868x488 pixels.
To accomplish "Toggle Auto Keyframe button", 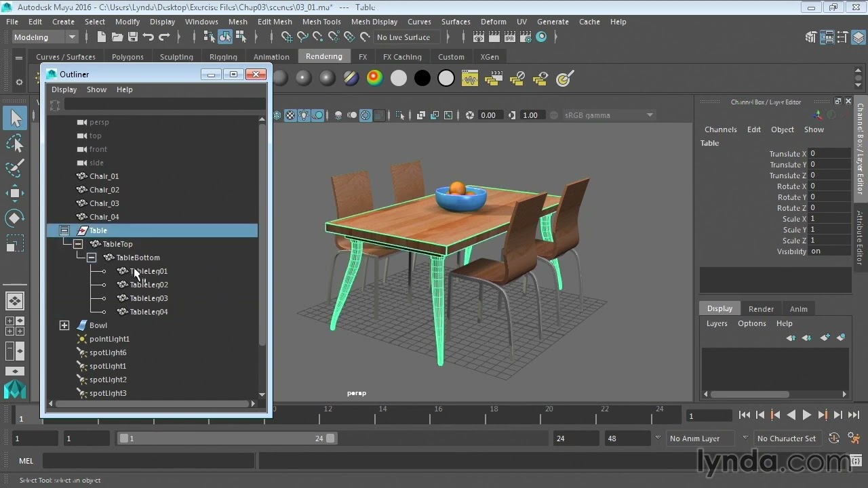I will pyautogui.click(x=835, y=439).
